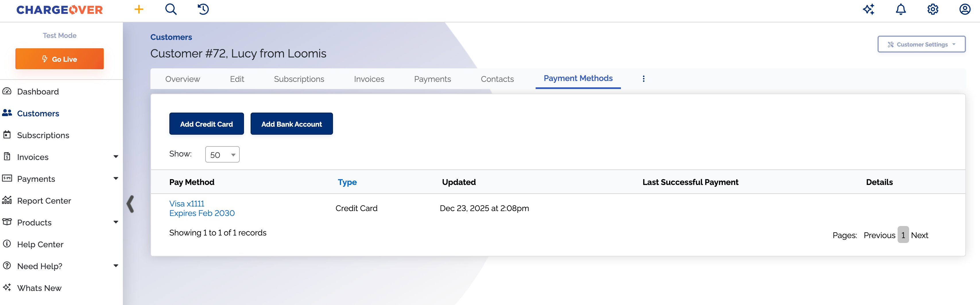Viewport: 980px width, 305px height.
Task: Expand the Invoices sidebar submenu
Action: [116, 157]
